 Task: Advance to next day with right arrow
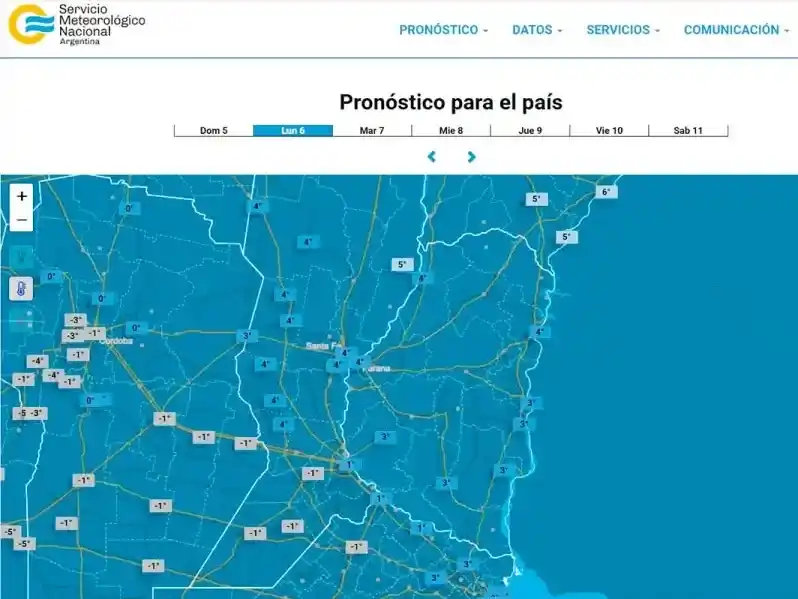coord(471,157)
